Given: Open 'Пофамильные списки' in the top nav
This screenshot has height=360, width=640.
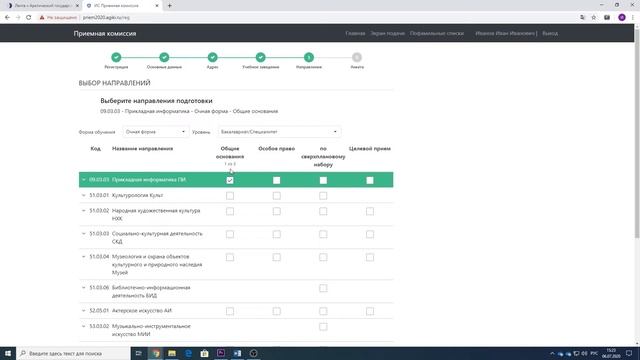Looking at the screenshot, I should pos(437,33).
